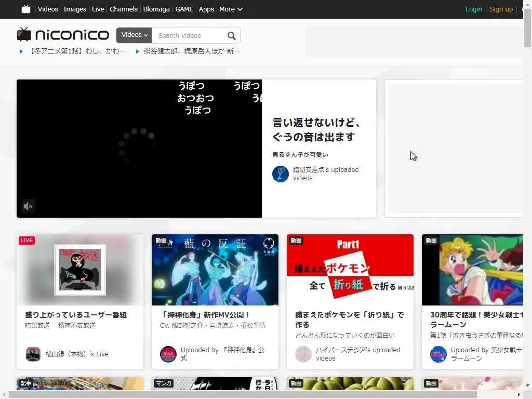Open the マンガ tagged manga thumbnail
This screenshot has height=399, width=532.
[x=215, y=384]
